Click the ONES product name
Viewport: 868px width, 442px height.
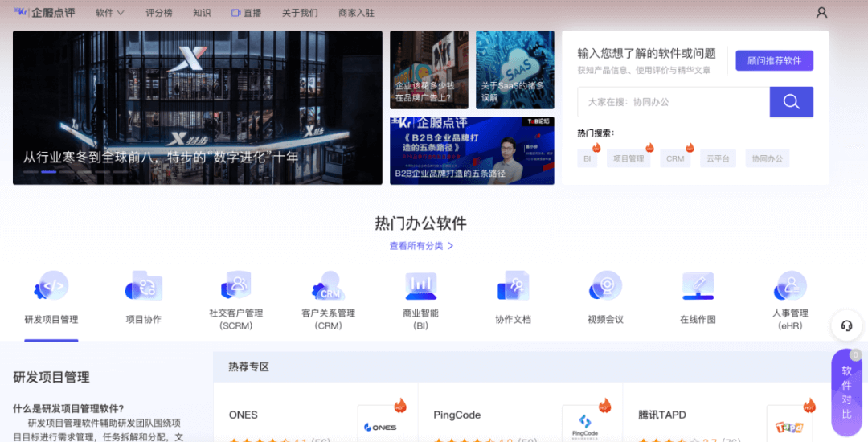243,415
